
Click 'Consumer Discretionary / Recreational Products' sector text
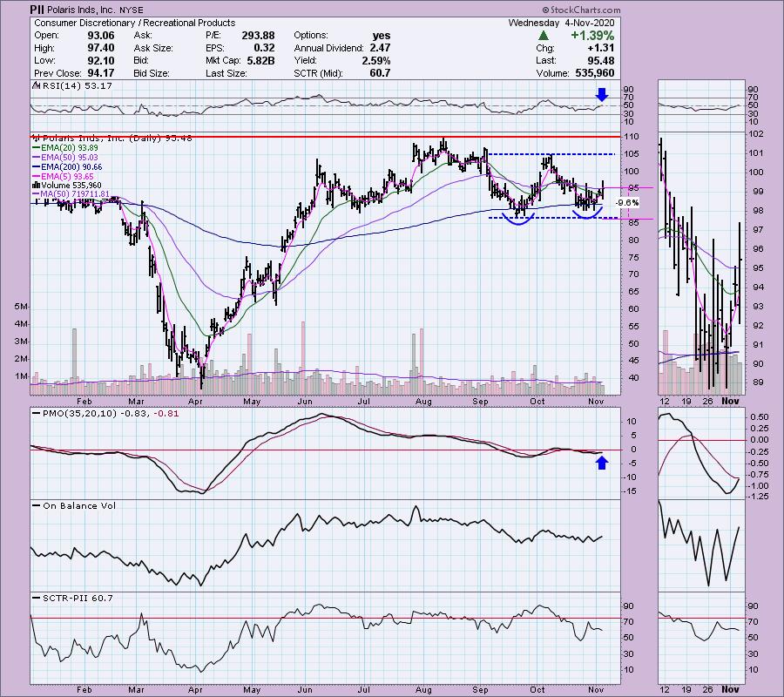(134, 23)
